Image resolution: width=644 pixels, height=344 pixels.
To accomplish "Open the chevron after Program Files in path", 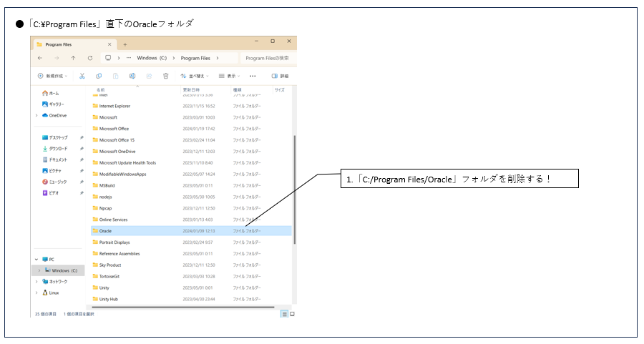I will click(218, 59).
